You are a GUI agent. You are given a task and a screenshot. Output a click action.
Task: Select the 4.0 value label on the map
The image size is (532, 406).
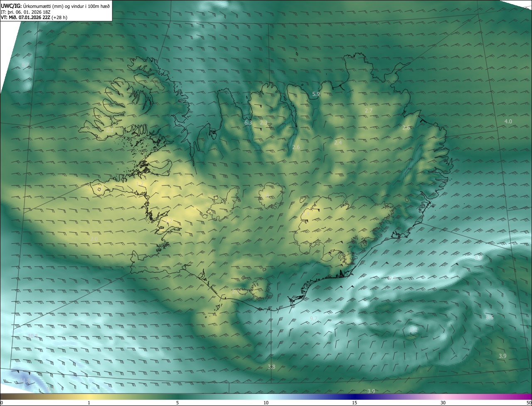coord(508,121)
